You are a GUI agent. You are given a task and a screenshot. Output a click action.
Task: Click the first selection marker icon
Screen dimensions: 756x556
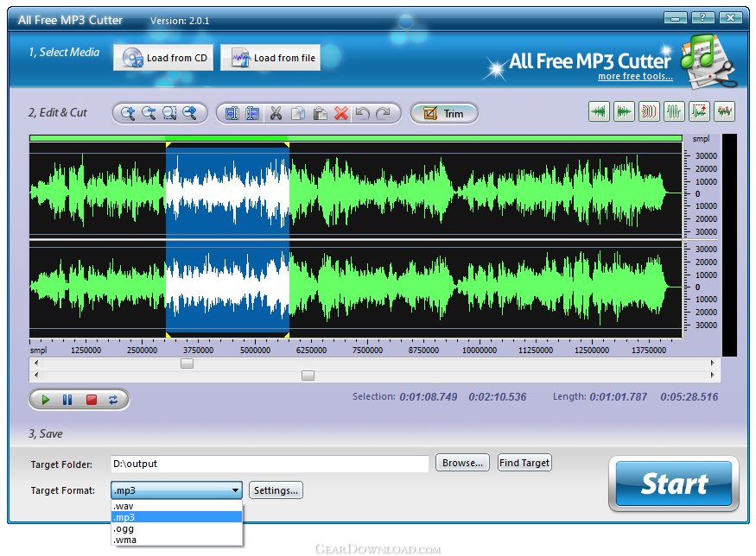232,113
